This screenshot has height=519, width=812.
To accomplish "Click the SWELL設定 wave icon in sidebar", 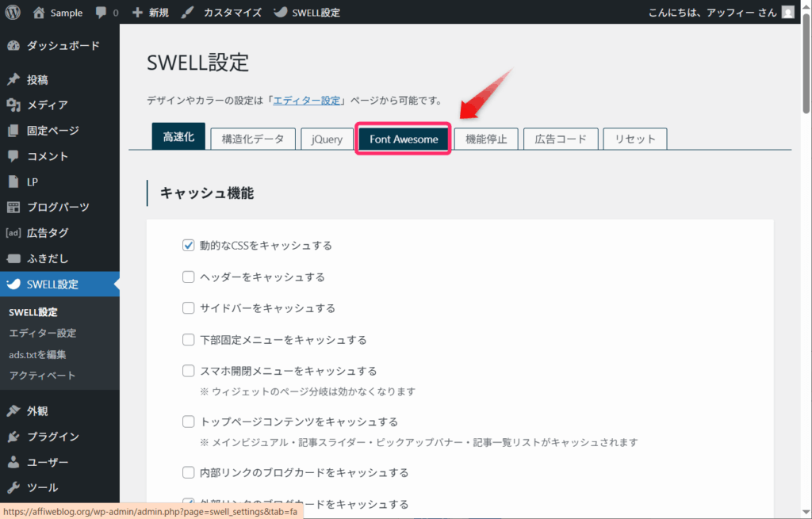I will coord(13,284).
